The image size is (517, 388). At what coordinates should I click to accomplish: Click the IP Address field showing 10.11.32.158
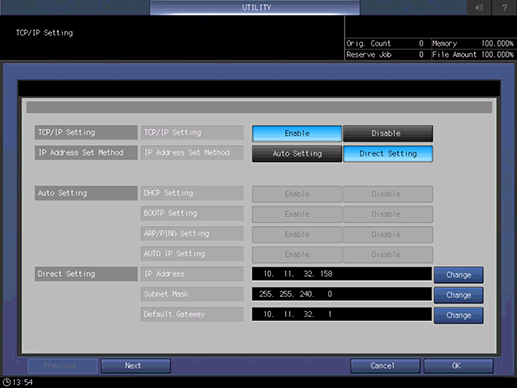pyautogui.click(x=342, y=274)
